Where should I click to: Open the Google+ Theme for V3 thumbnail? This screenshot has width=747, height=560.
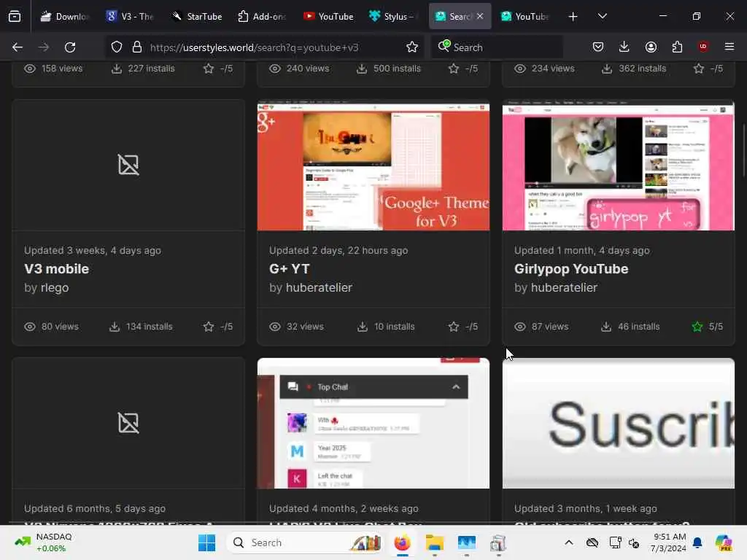373,166
